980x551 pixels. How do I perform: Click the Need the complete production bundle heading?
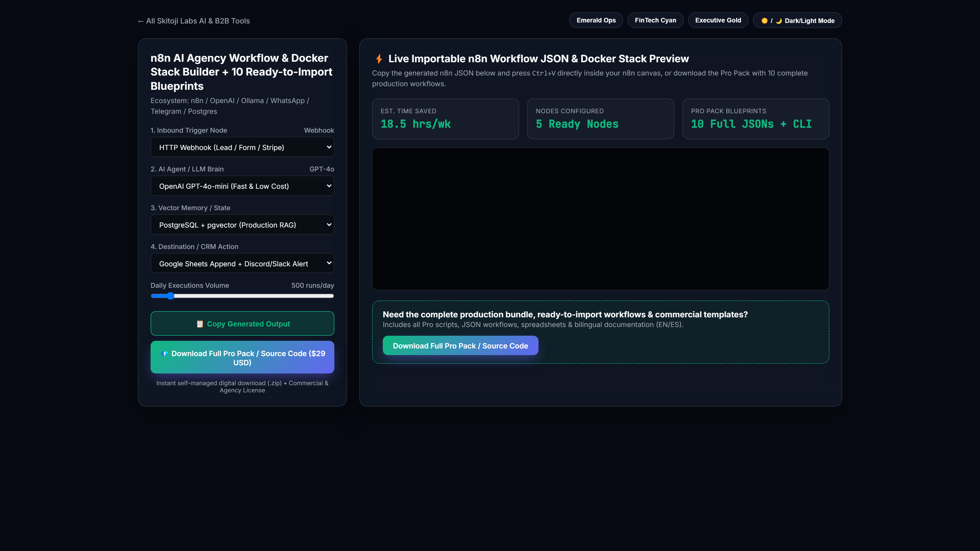565,315
